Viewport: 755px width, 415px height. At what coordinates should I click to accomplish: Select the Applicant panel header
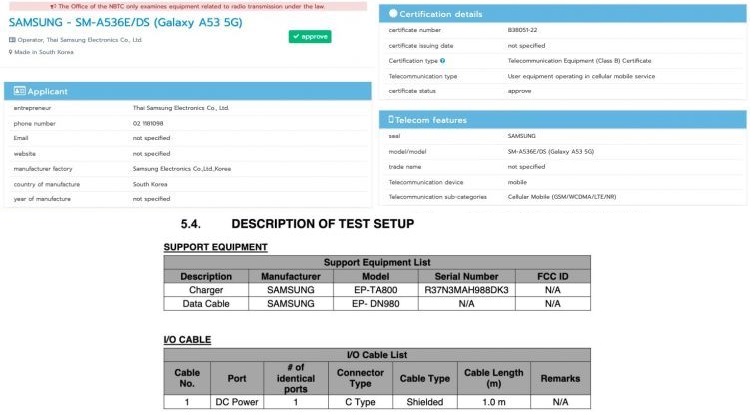coord(187,91)
